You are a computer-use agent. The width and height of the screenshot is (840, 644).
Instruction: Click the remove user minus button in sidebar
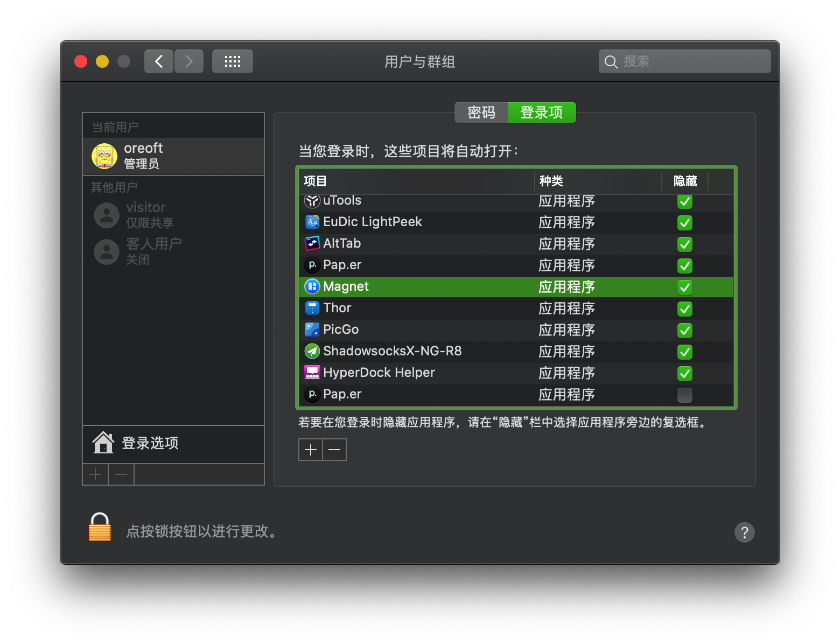pyautogui.click(x=121, y=474)
